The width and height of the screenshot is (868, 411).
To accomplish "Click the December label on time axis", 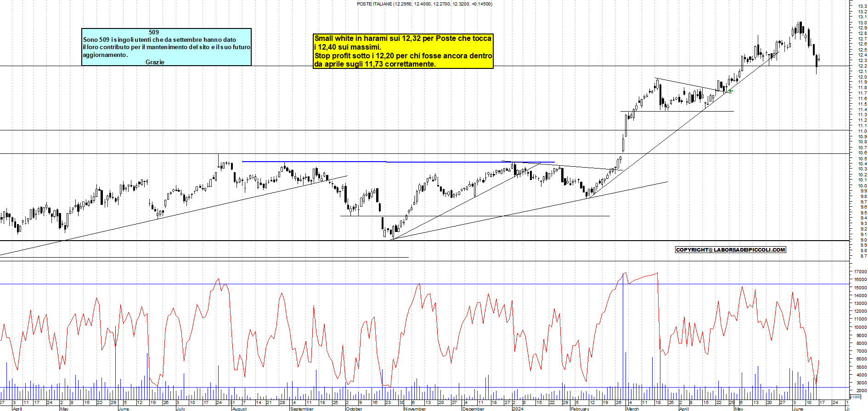I will pyautogui.click(x=473, y=409).
